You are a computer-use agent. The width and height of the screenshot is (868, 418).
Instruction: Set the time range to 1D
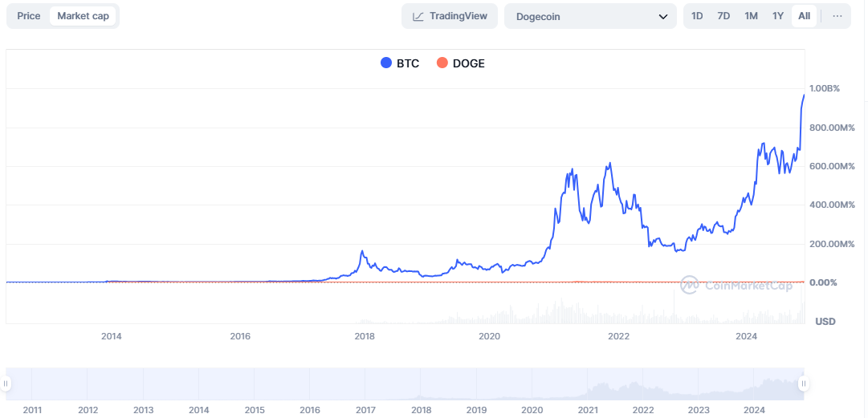(697, 16)
